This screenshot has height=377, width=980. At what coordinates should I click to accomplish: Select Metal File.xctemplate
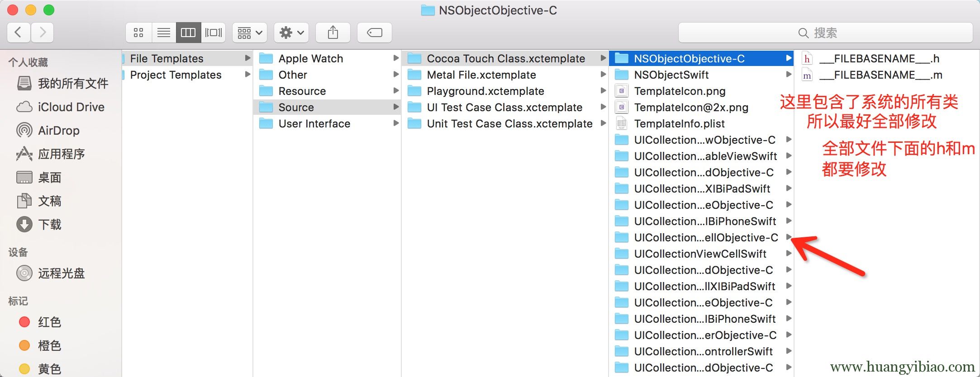[505, 75]
